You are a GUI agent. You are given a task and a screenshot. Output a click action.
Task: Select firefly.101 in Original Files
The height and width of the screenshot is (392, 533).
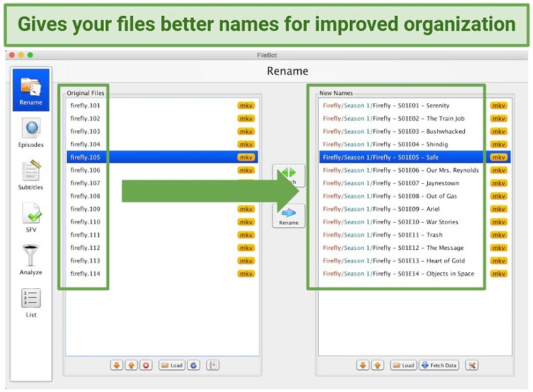point(85,106)
